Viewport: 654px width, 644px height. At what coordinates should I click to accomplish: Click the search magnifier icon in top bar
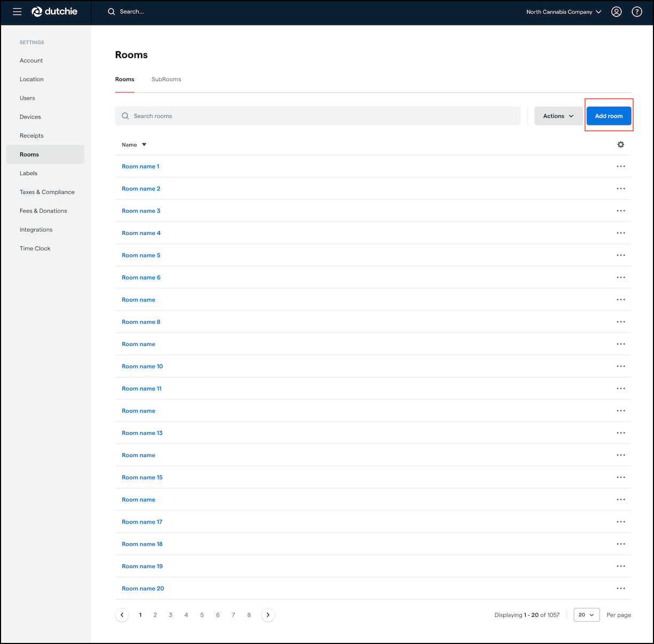pyautogui.click(x=112, y=12)
